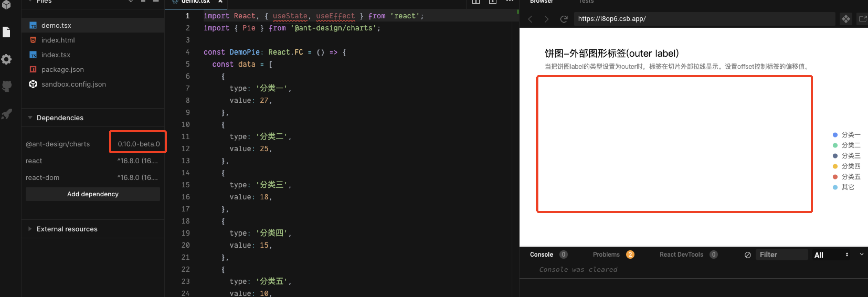Switch to the Tests tab
This screenshot has height=297, width=868.
point(586,2)
